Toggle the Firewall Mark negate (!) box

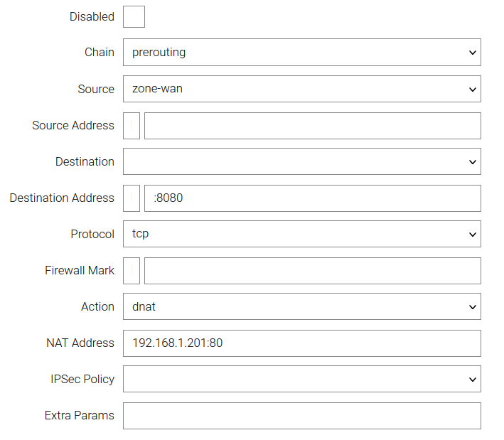(x=132, y=271)
